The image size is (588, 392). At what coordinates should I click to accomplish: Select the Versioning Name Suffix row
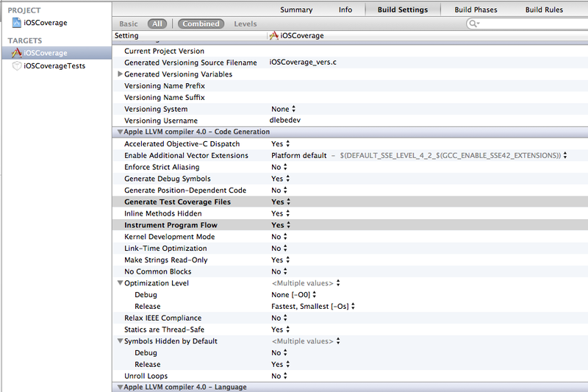(350, 98)
